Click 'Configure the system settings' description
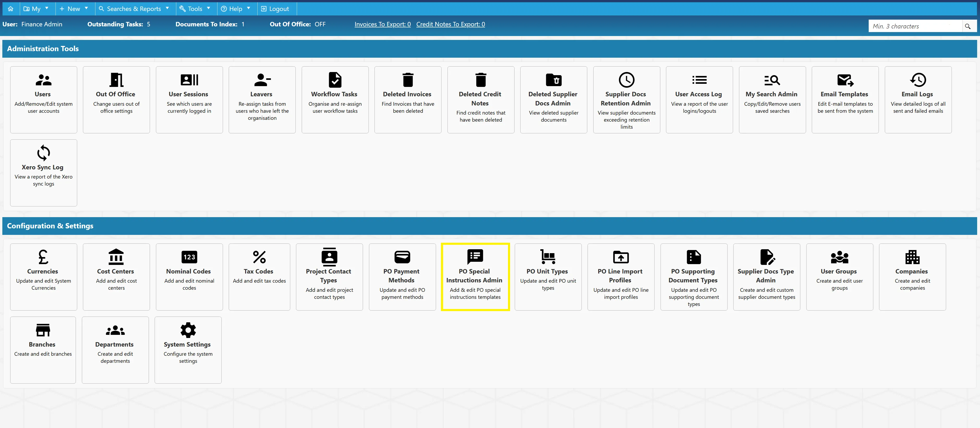This screenshot has height=428, width=980. click(188, 358)
